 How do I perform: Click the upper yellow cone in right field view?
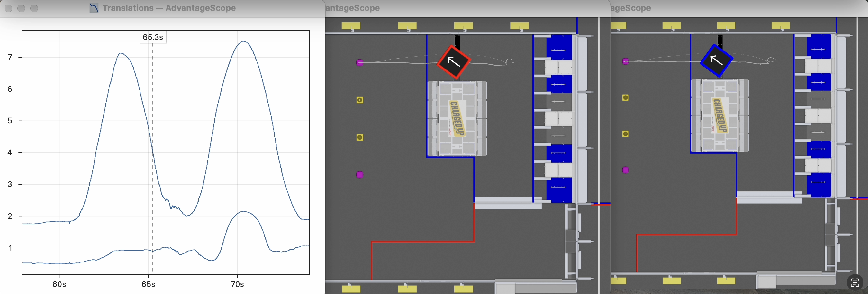click(x=625, y=97)
